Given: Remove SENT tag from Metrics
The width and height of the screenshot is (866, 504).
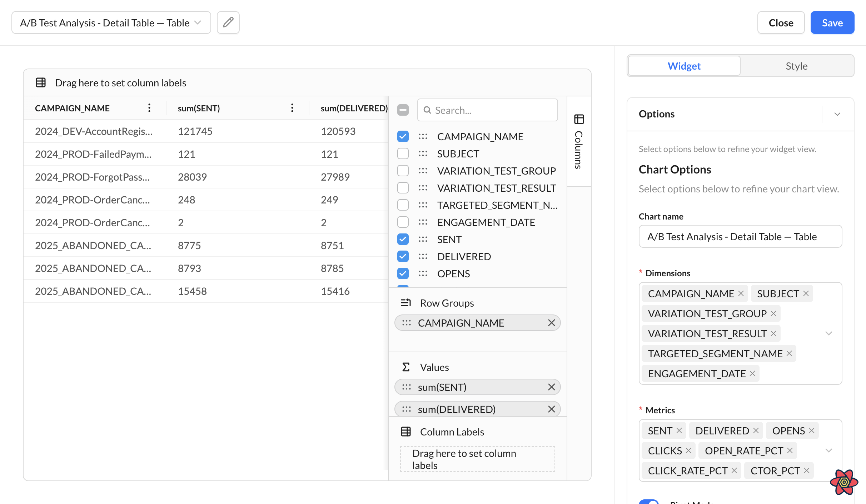Looking at the screenshot, I should (x=679, y=430).
